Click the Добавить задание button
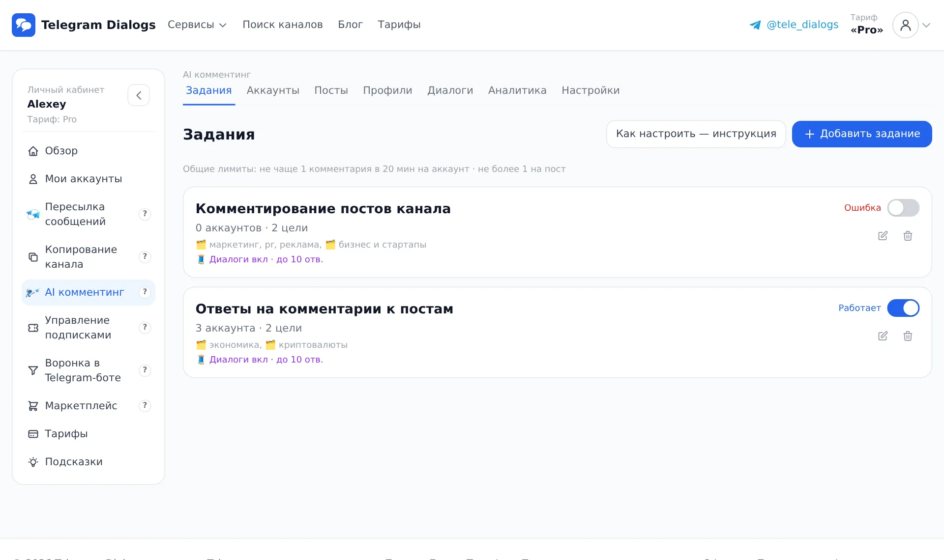Viewport: 944px width, 560px height. pyautogui.click(x=862, y=134)
